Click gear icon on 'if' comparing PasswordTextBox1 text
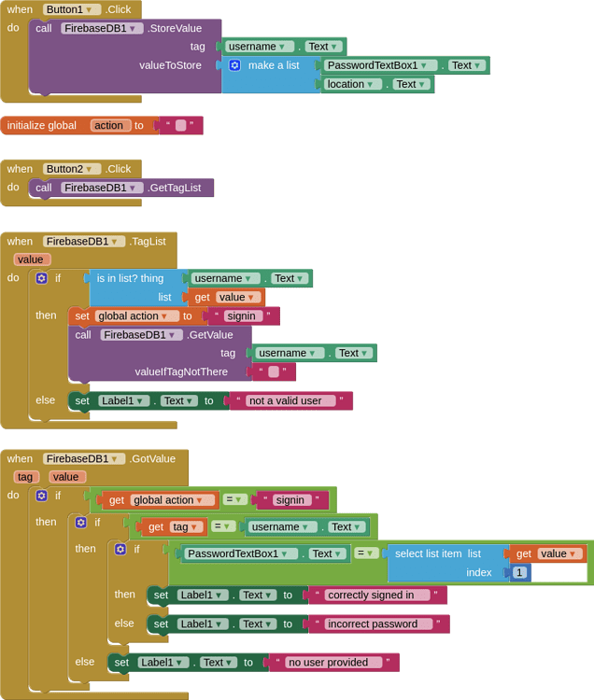The height and width of the screenshot is (700, 594). coord(120,549)
